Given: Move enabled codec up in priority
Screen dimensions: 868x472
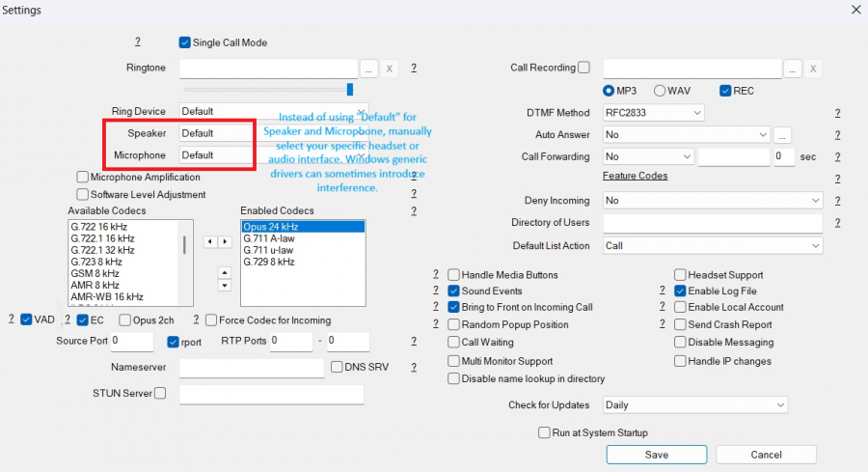Looking at the screenshot, I should tap(224, 272).
